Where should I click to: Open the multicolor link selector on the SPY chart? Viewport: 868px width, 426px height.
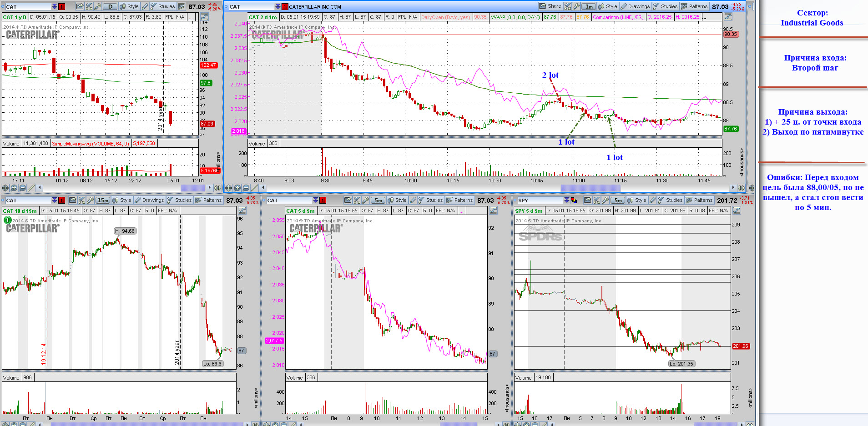pyautogui.click(x=574, y=200)
